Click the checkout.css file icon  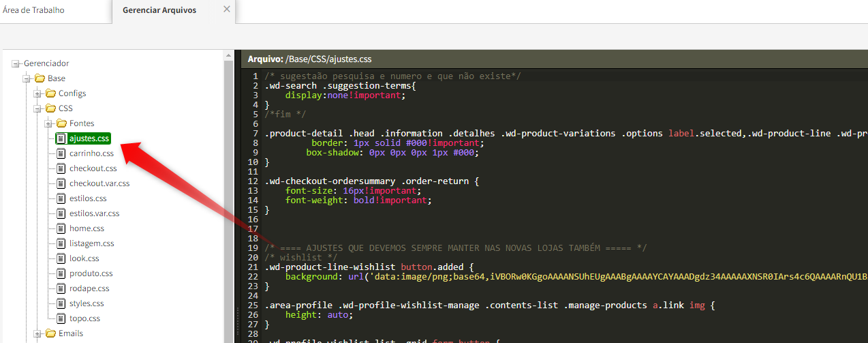click(61, 168)
